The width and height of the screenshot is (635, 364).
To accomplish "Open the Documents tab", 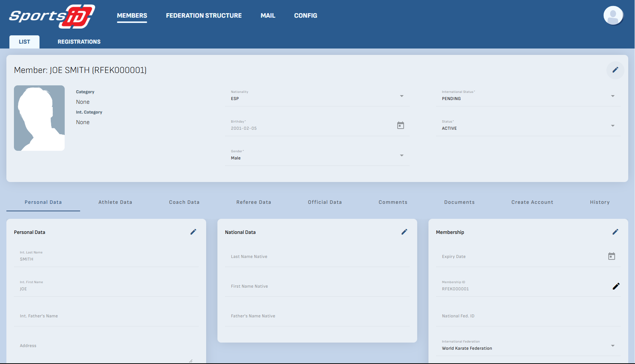I will pyautogui.click(x=459, y=202).
